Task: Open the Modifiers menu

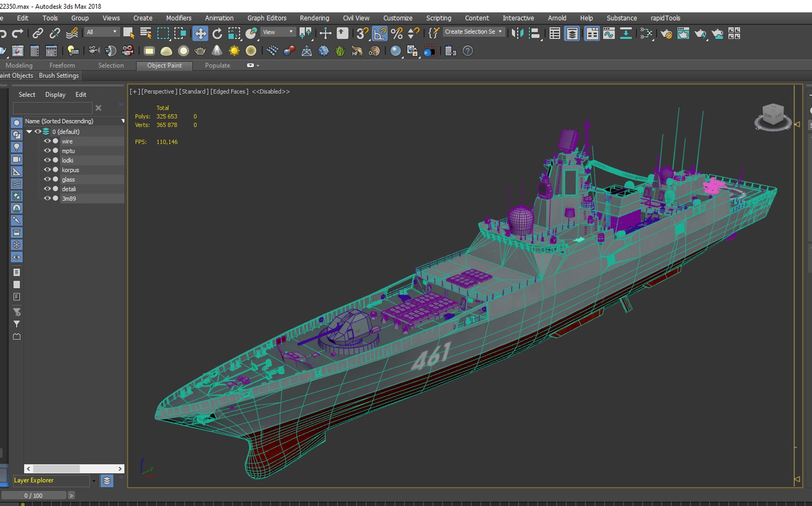Action: coord(179,18)
